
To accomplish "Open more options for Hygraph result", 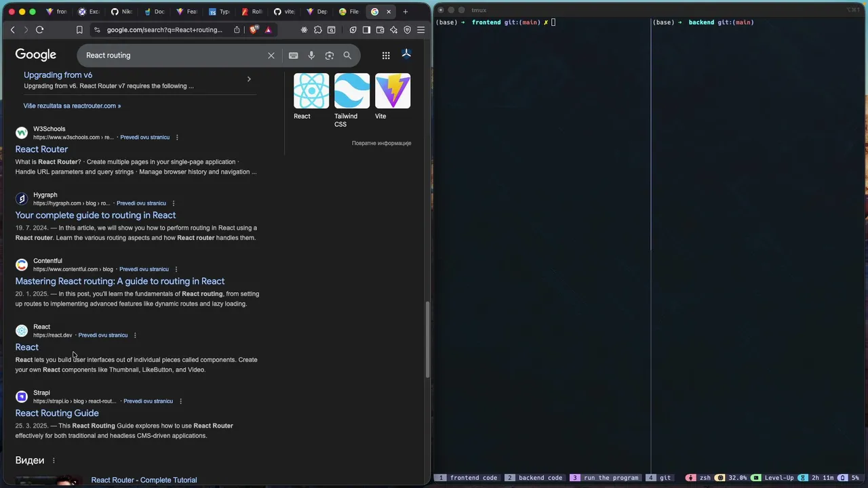I will 174,203.
